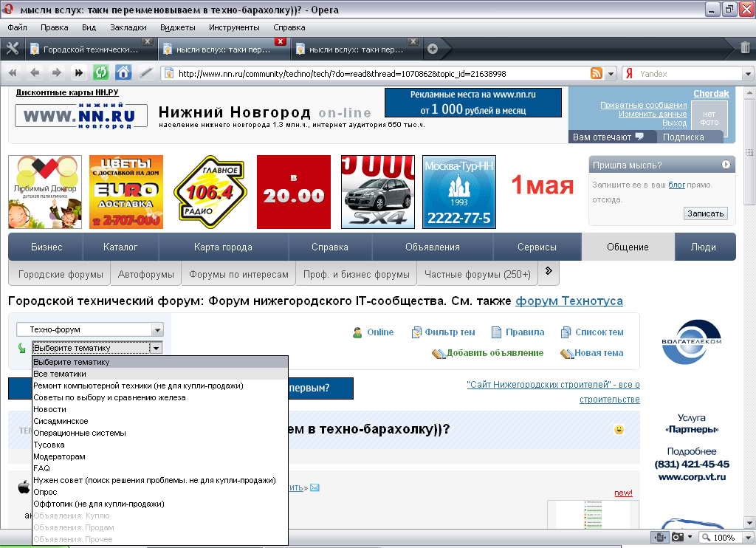This screenshot has width=756, height=548.
Task: Open the zoom 100% dropdown
Action: pos(749,538)
